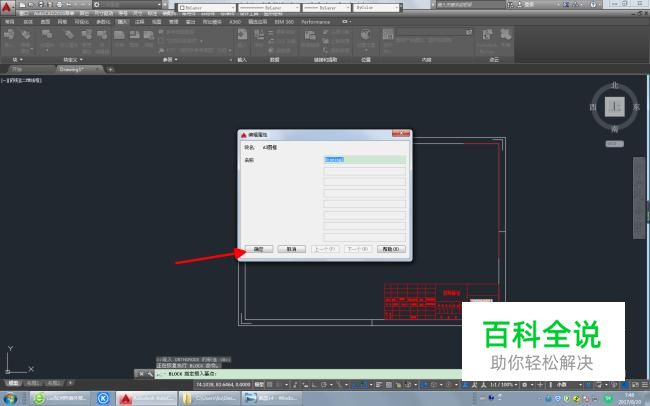
Task: Click the Windows Start button
Action: [x=10, y=399]
